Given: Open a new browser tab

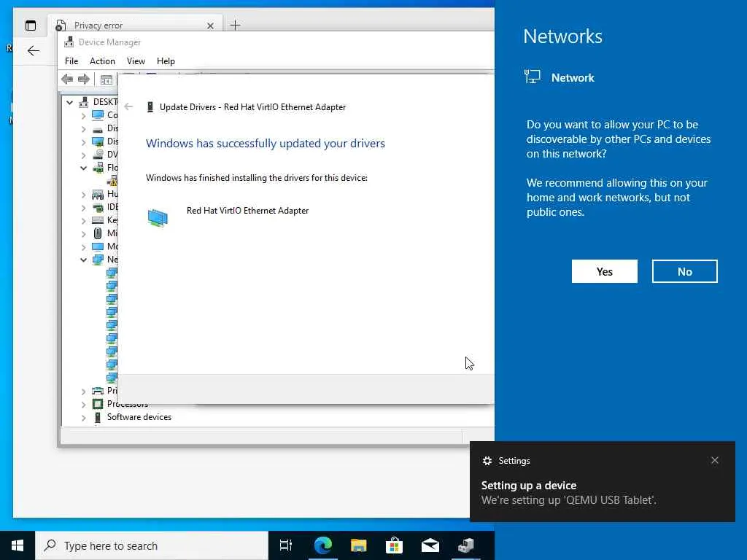Looking at the screenshot, I should pos(236,26).
